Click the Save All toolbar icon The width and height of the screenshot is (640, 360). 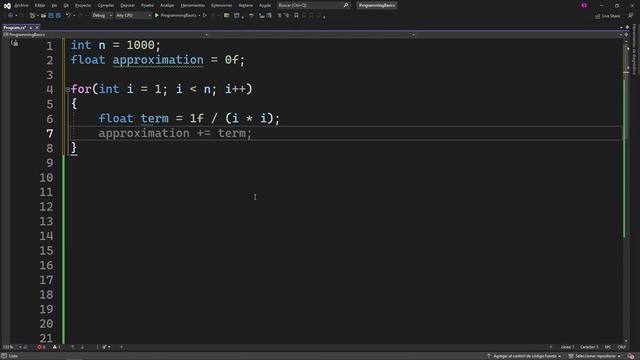coord(58,16)
